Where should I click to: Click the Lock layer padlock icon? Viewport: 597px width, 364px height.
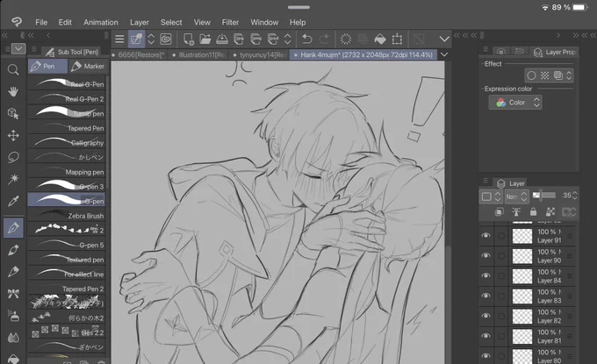click(x=533, y=211)
